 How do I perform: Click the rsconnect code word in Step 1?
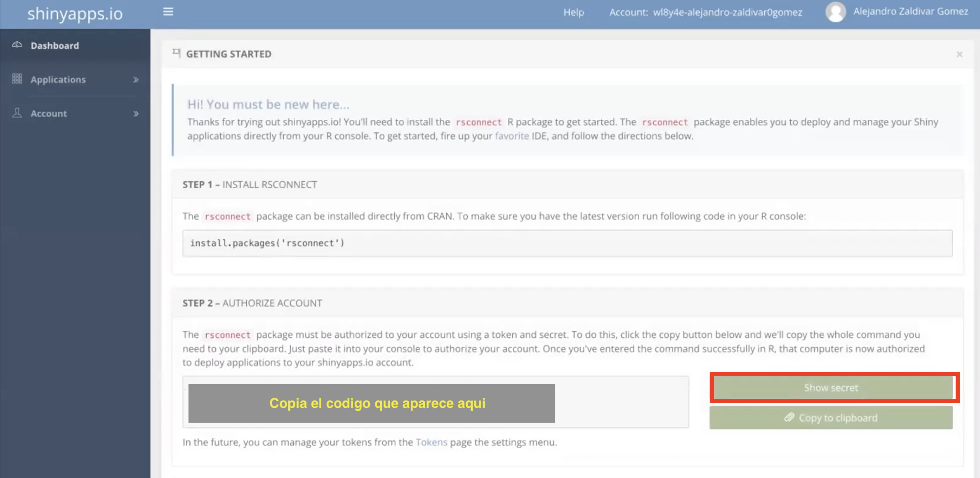tap(228, 216)
